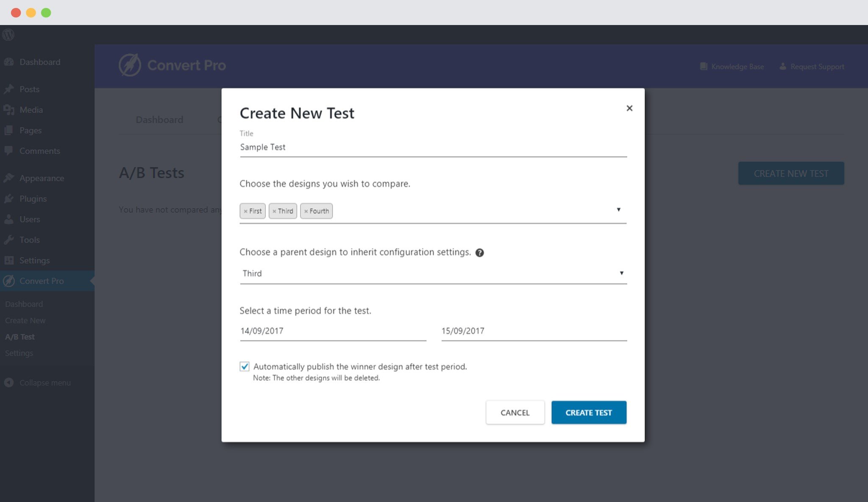Go to Convert Pro Settings submenu
Viewport: 868px width, 502px height.
pos(19,353)
